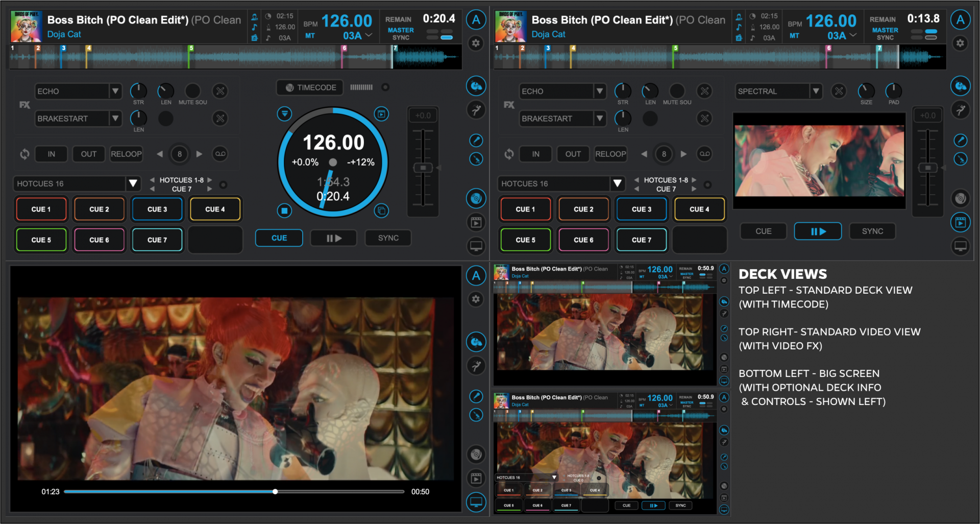The image size is (980, 524).
Task: Toggle the round hotcue lock button, top-left deck
Action: click(x=223, y=184)
